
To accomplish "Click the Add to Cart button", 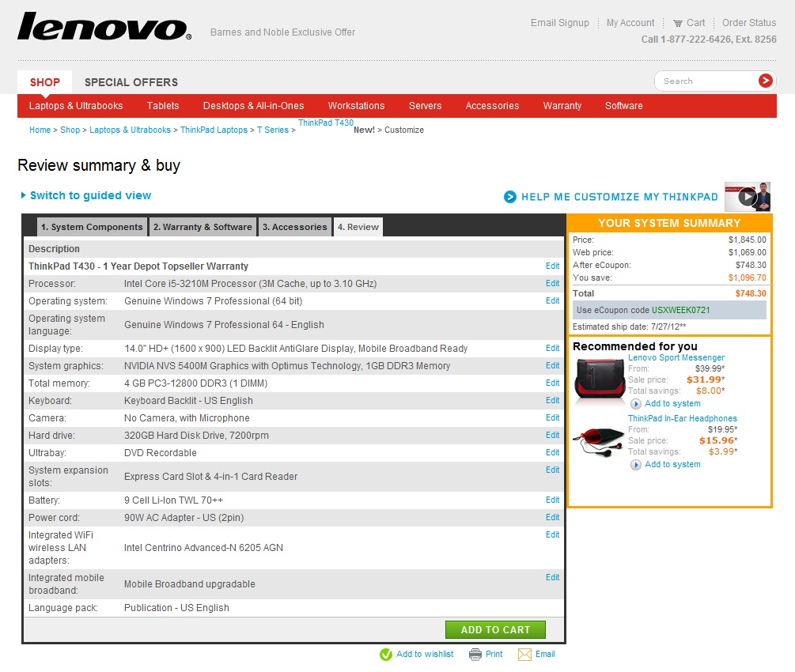I will [495, 629].
